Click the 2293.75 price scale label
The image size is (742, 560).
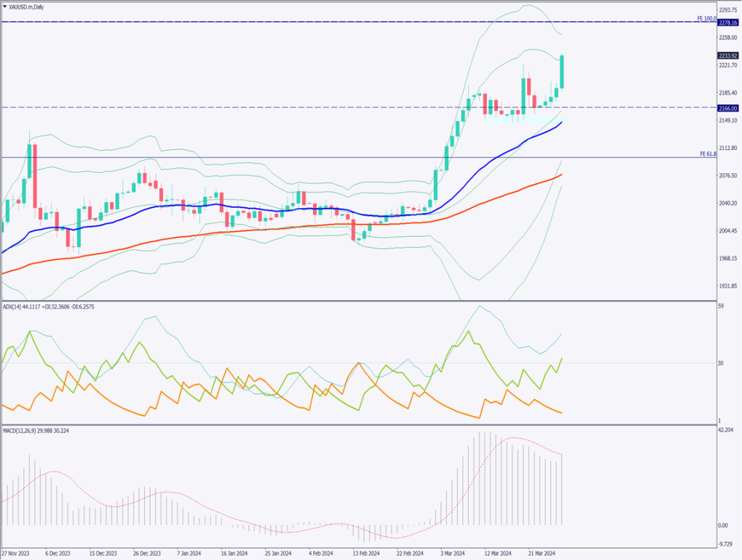[x=727, y=10]
